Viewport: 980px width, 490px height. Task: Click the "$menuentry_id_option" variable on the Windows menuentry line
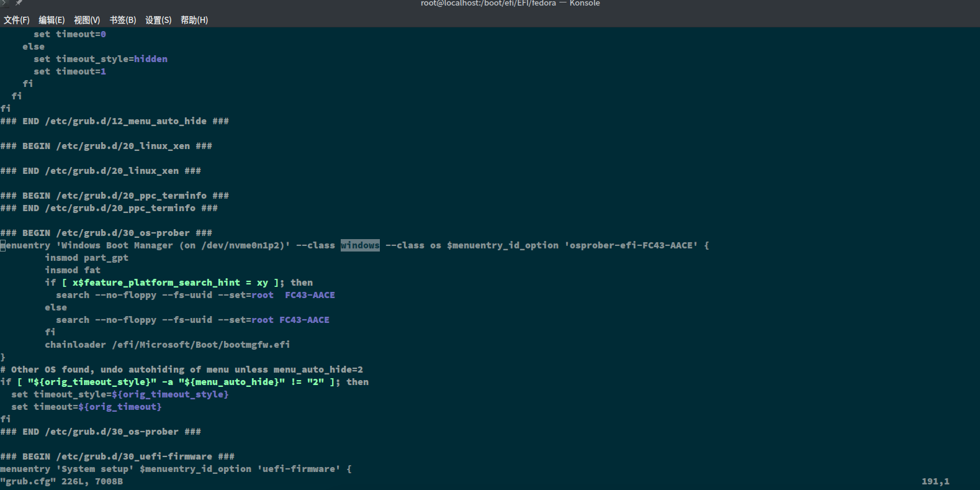click(503, 245)
